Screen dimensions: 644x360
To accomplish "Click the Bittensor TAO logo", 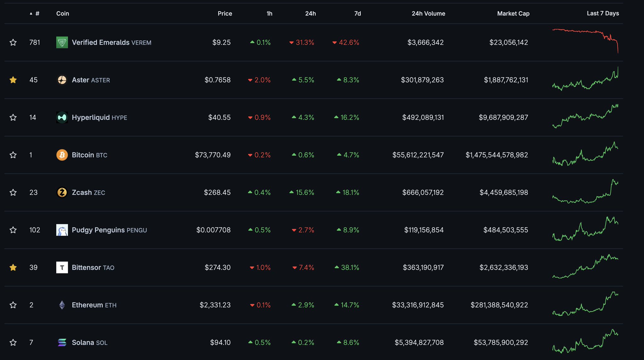I will pyautogui.click(x=62, y=268).
